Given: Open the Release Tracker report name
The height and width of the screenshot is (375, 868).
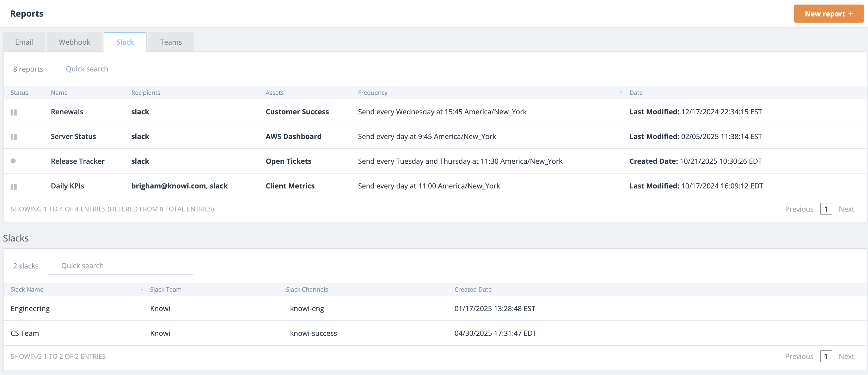Looking at the screenshot, I should tap(78, 161).
